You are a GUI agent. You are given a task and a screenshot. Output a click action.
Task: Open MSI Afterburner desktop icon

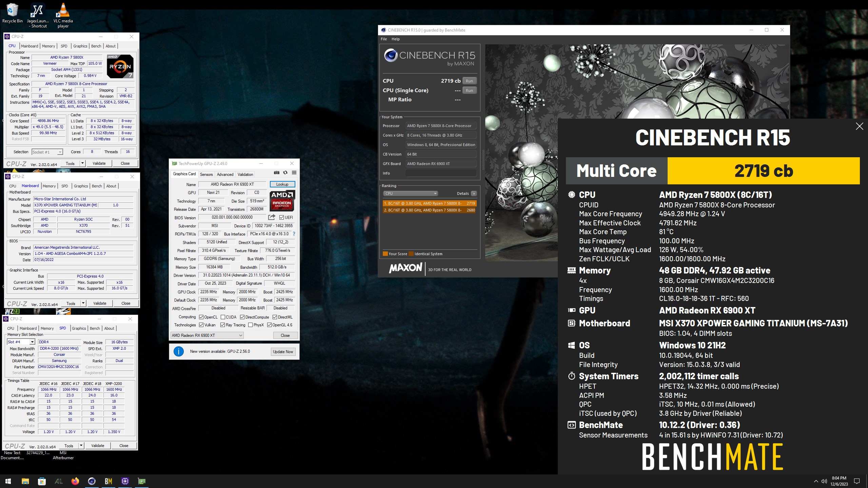[63, 455]
